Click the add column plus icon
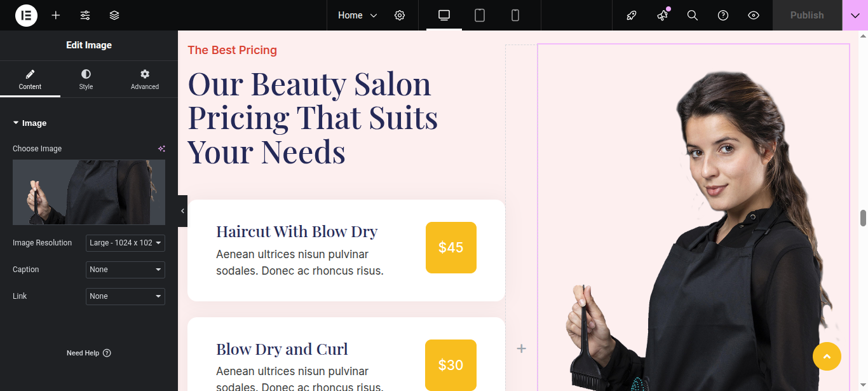 (x=521, y=348)
